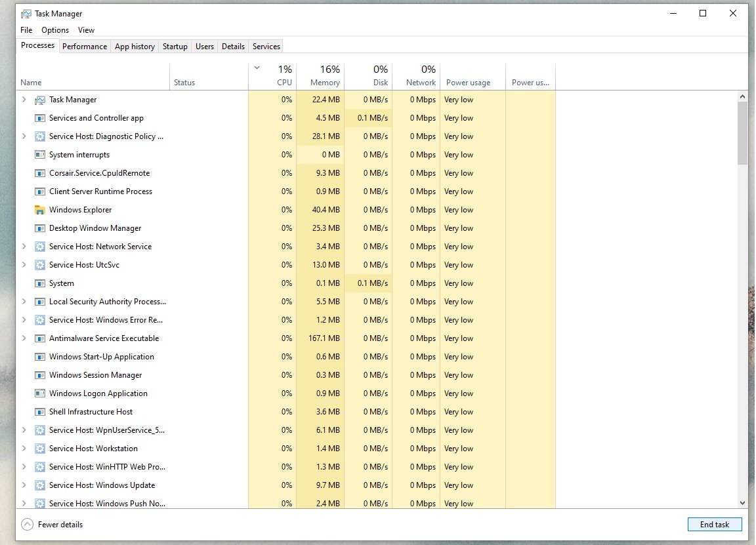The image size is (756, 545).
Task: Switch to the Users tab
Action: tap(205, 47)
